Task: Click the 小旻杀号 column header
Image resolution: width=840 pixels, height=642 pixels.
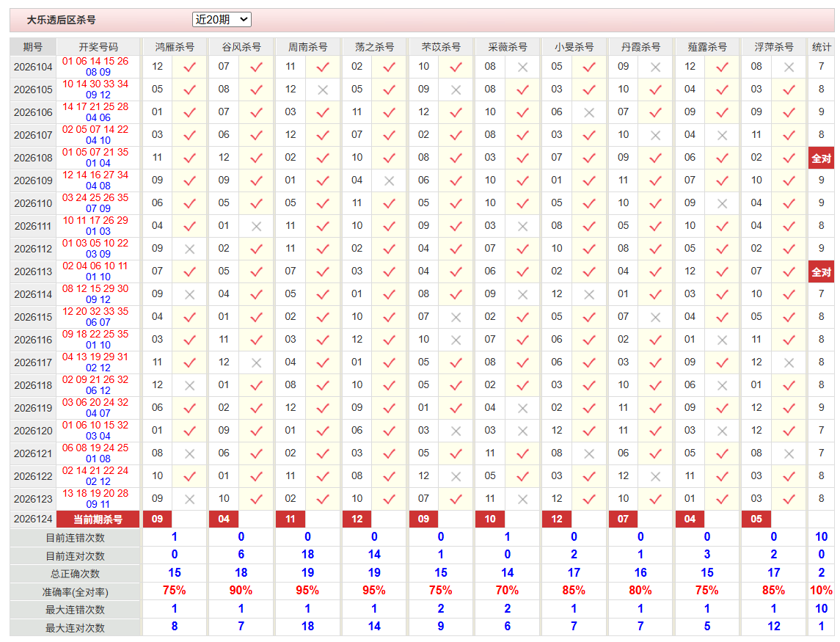Action: [x=574, y=47]
